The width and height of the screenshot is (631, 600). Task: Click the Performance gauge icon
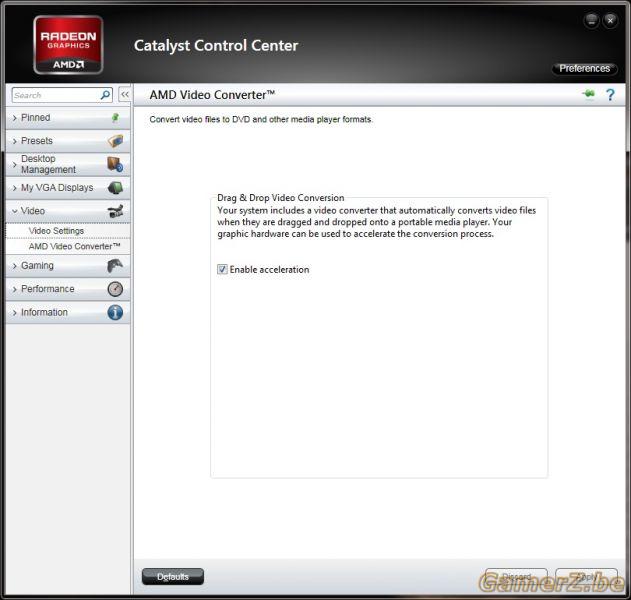tap(115, 289)
